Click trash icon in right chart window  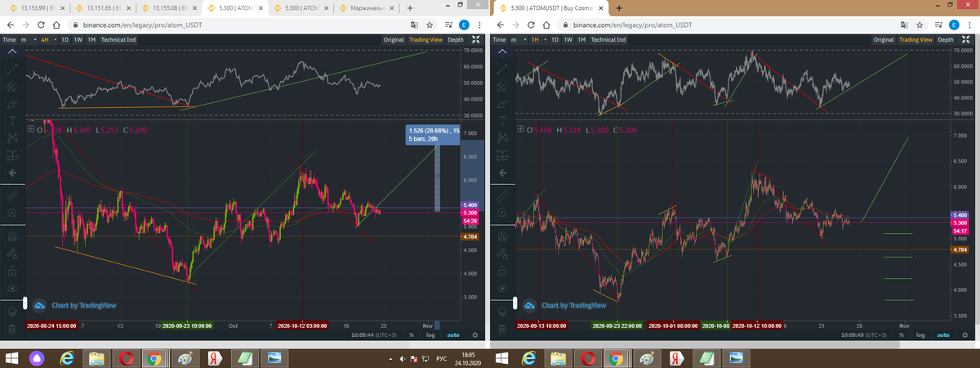pyautogui.click(x=501, y=330)
